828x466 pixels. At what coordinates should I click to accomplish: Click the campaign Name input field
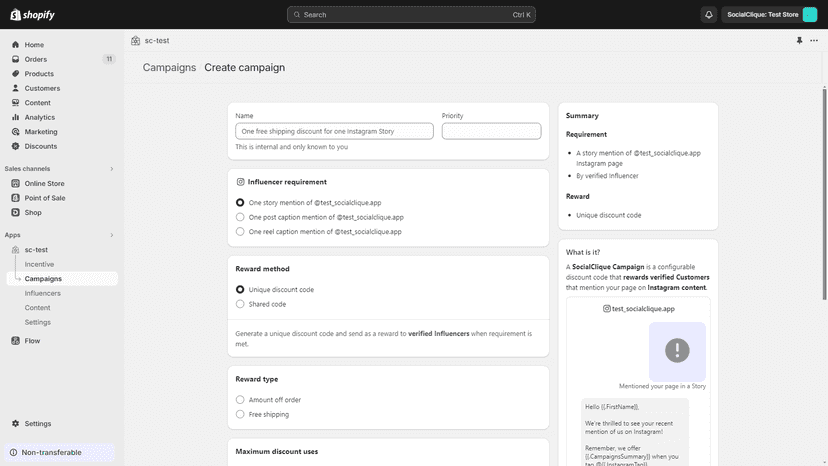pos(334,131)
